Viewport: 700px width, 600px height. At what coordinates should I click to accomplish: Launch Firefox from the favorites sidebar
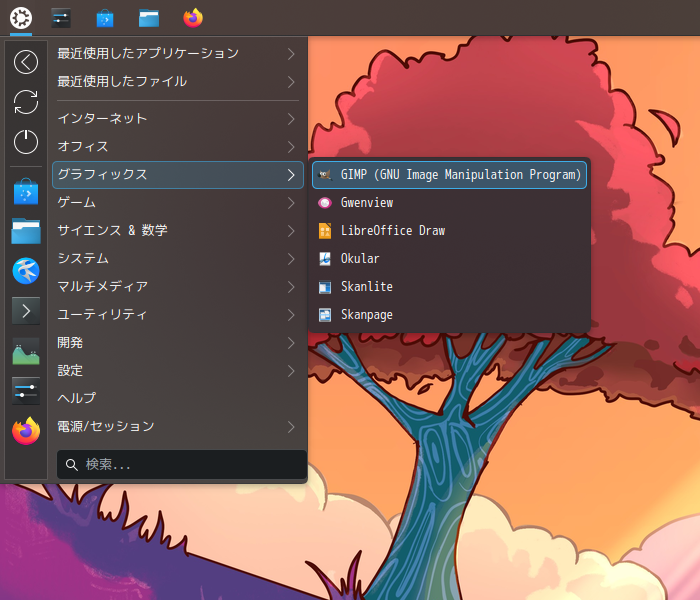pos(26,431)
